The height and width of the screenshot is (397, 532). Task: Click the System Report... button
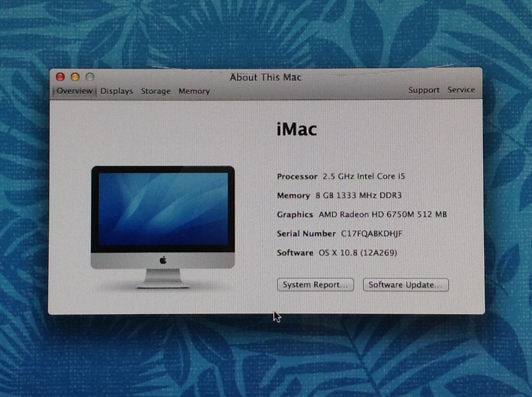pos(315,285)
